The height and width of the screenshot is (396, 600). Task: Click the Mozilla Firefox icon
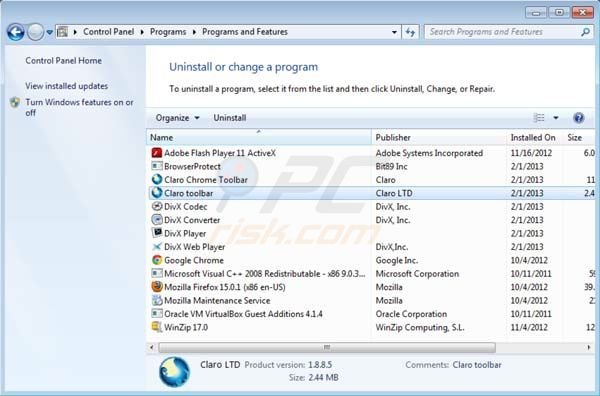pyautogui.click(x=157, y=287)
